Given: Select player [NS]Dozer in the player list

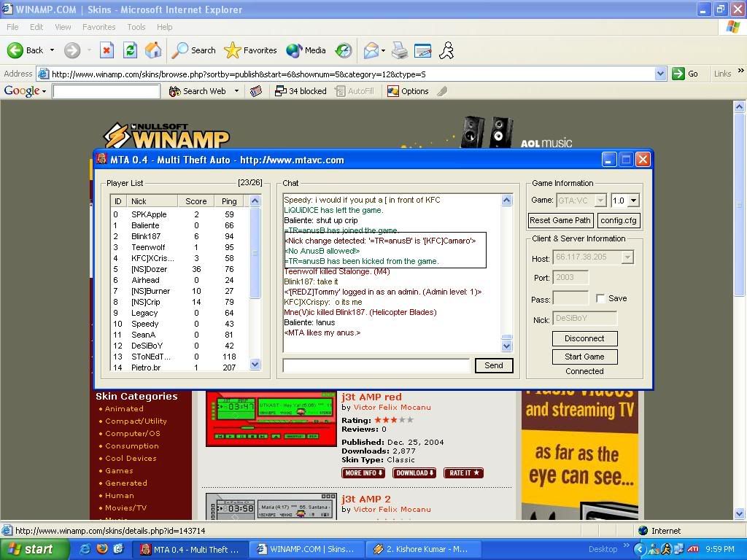Looking at the screenshot, I should click(180, 269).
